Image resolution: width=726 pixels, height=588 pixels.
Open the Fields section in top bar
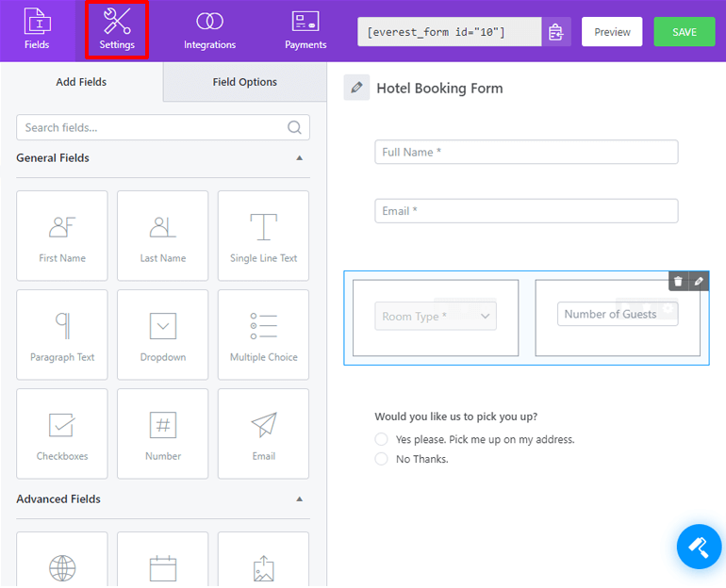[37, 30]
